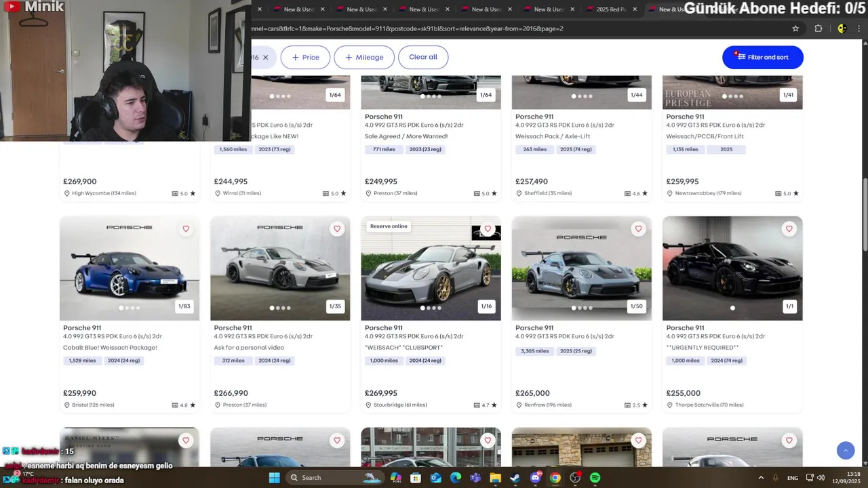Click the '3,305 miles' mileage tag
This screenshot has width=868, height=488.
(x=535, y=351)
